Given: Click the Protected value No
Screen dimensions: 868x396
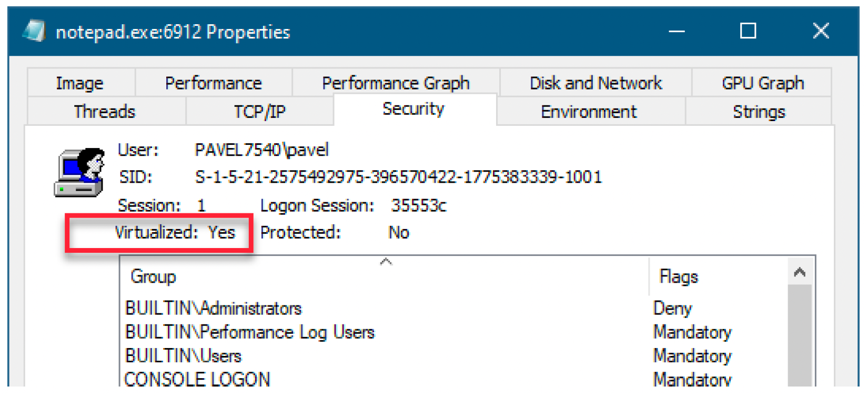Looking at the screenshot, I should [x=399, y=232].
